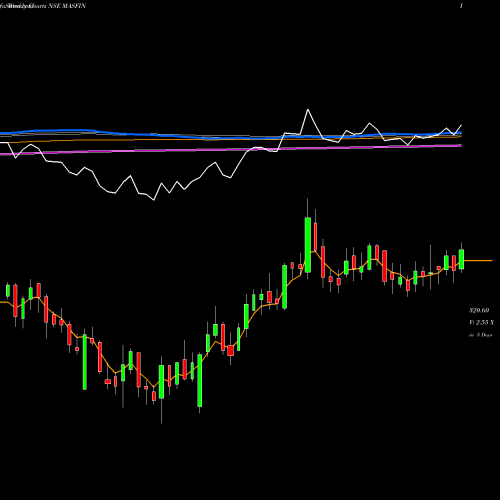Click the highest peak of the white indicator line
The height and width of the screenshot is (500, 500).
307,110
